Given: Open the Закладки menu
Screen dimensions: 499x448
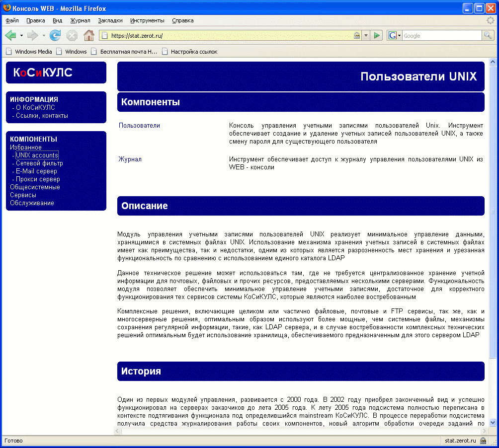Looking at the screenshot, I should pyautogui.click(x=110, y=20).
